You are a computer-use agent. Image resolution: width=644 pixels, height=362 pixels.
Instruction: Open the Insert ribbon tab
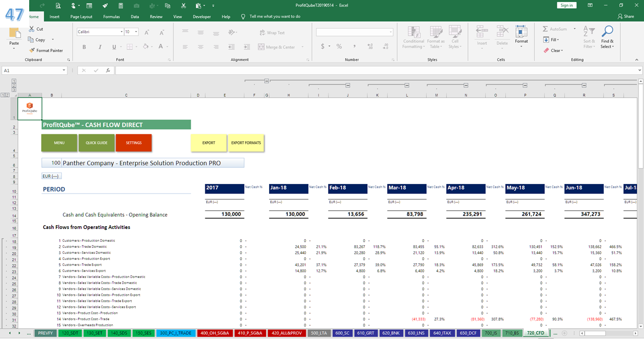54,17
